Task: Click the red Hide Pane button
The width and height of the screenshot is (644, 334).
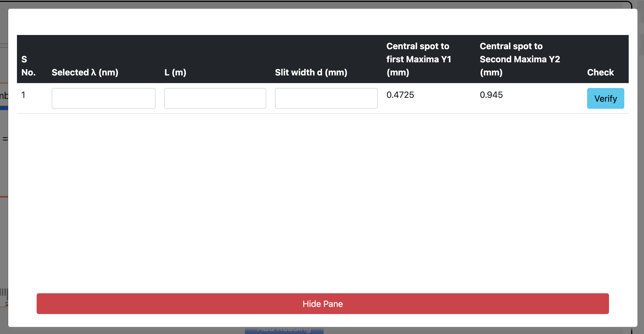Action: pyautogui.click(x=323, y=304)
